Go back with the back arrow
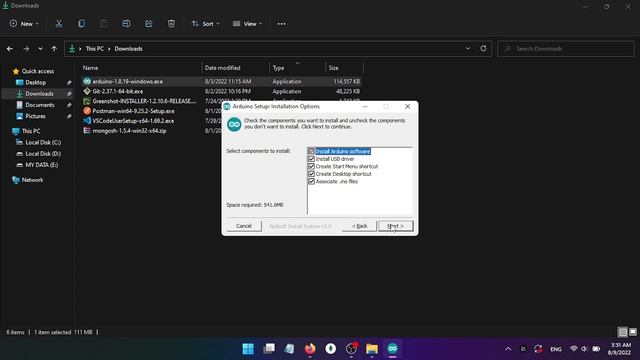640x360 pixels. pos(10,49)
